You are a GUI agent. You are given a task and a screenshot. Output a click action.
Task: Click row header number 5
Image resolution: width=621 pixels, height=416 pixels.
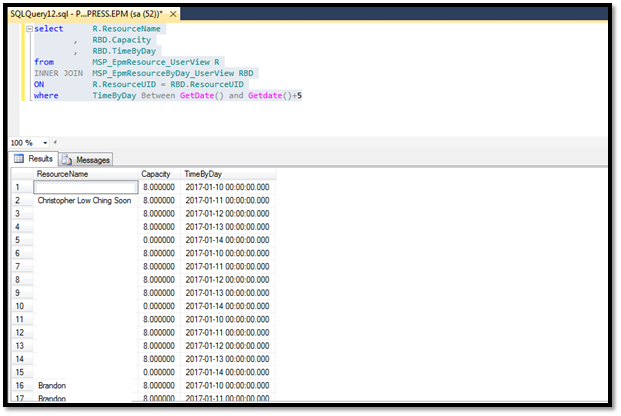coord(19,240)
